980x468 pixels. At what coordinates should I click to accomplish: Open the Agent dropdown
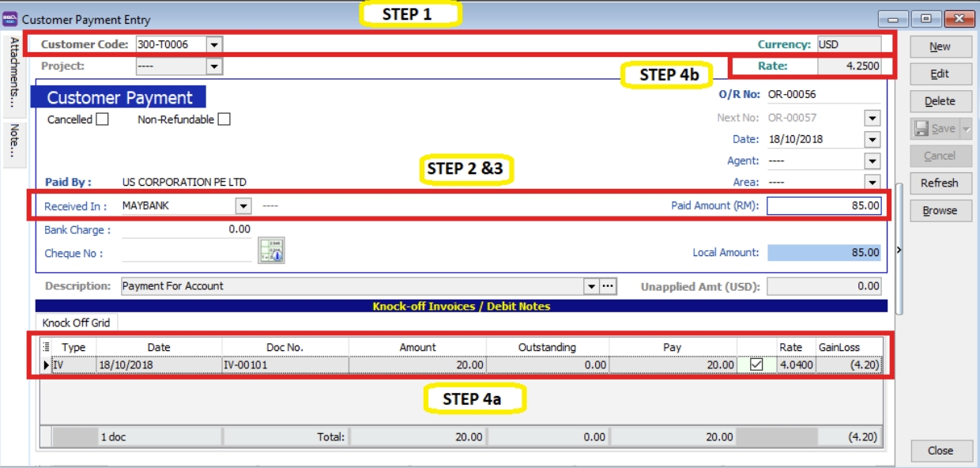click(872, 161)
